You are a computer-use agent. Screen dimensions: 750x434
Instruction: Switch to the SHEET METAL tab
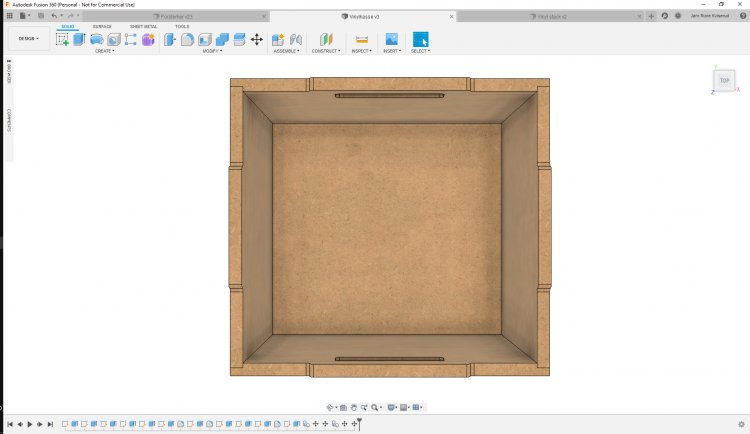[143, 27]
